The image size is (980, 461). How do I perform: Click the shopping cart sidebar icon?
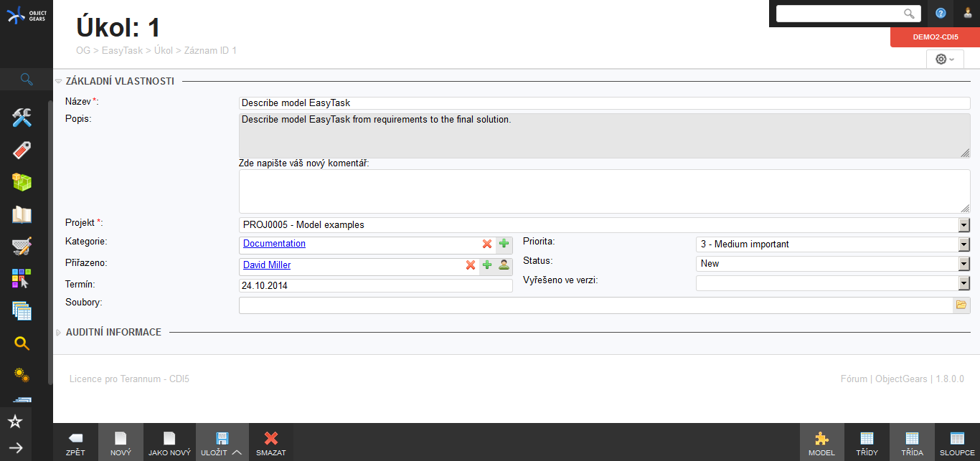pyautogui.click(x=22, y=247)
